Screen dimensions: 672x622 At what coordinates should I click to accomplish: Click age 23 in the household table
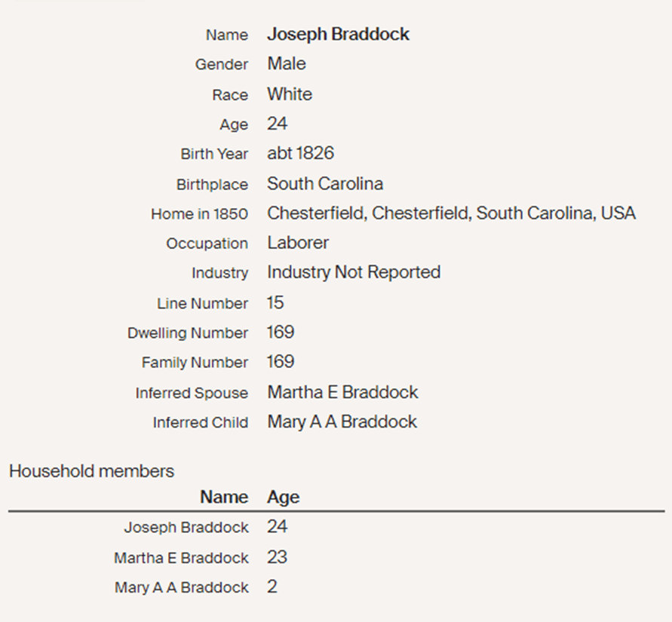[x=277, y=557]
